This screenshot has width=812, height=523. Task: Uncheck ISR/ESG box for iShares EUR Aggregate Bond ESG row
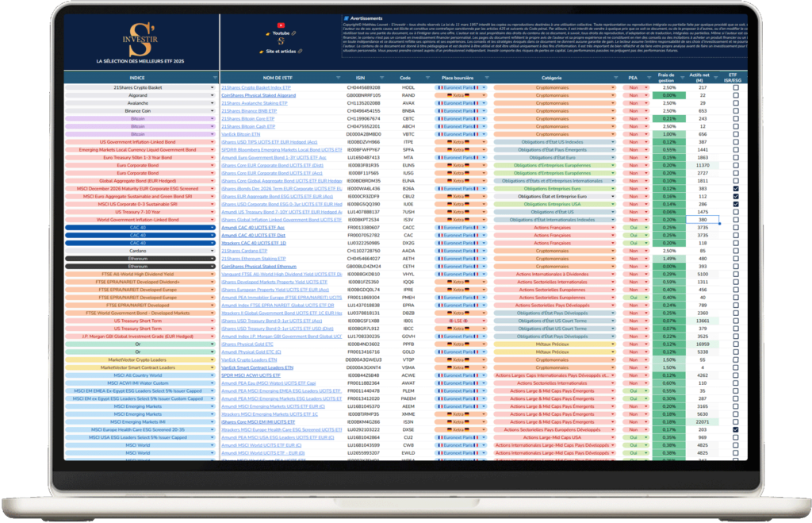click(736, 197)
